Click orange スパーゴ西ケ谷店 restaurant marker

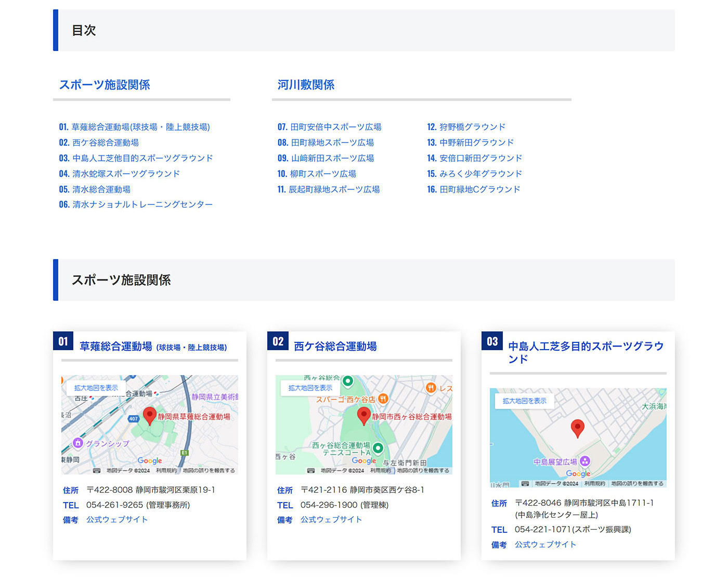[383, 399]
